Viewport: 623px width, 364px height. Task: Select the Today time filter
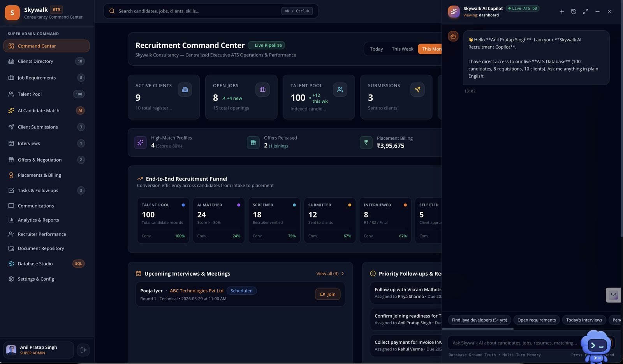click(x=377, y=49)
